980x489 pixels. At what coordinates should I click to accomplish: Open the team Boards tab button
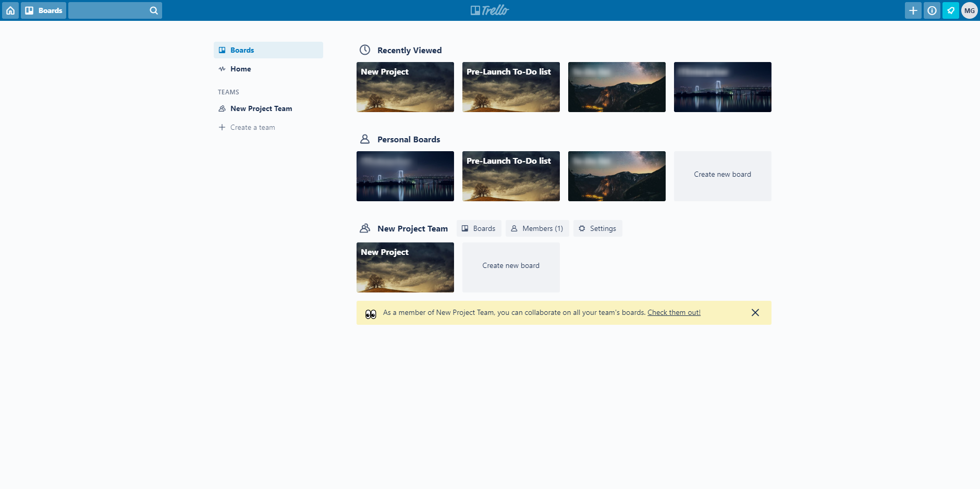[x=479, y=228]
